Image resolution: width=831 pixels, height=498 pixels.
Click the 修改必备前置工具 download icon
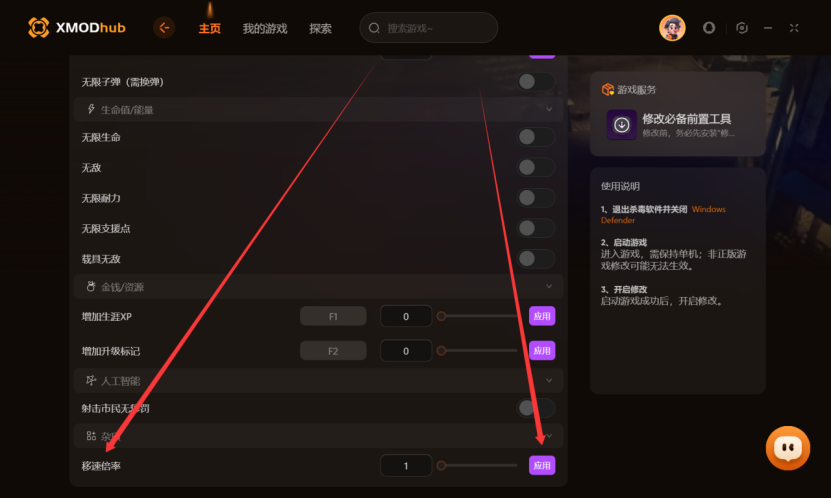tap(622, 125)
